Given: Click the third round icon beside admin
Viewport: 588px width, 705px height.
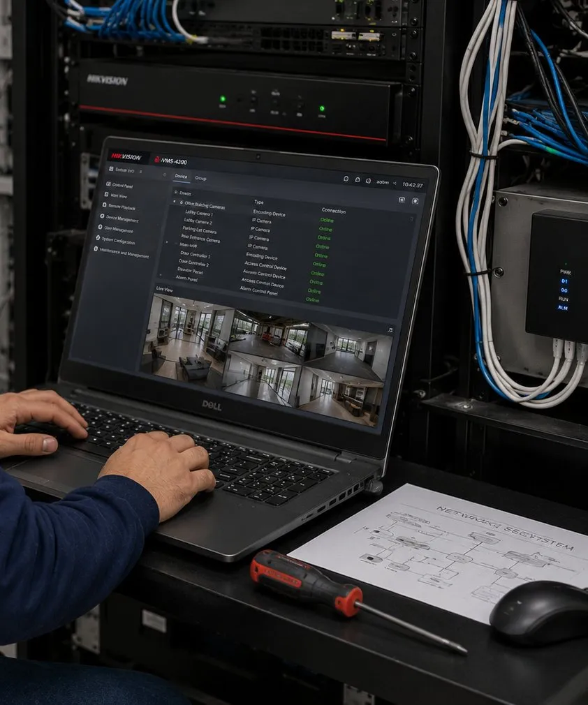Looking at the screenshot, I should [x=368, y=181].
